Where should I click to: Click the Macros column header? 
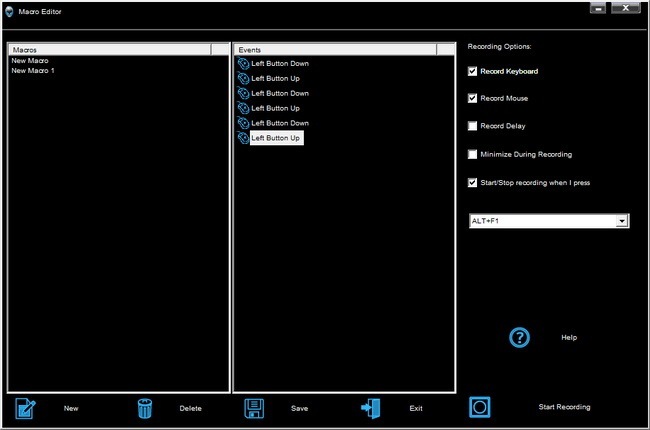110,48
